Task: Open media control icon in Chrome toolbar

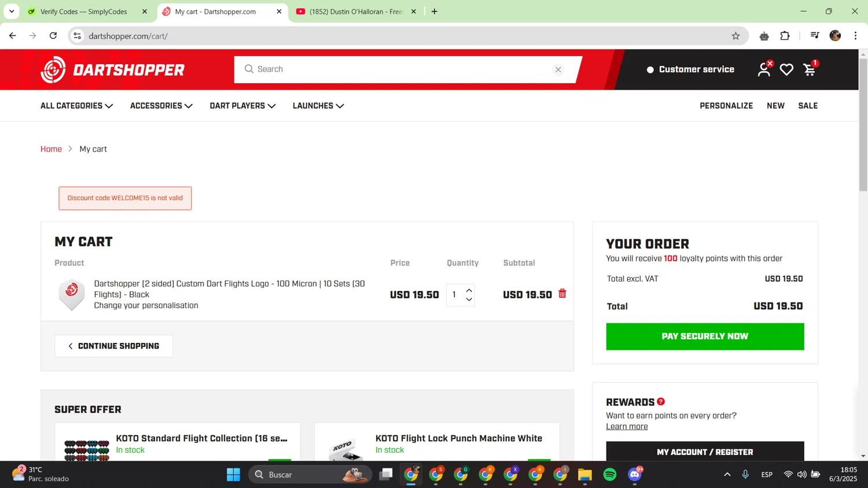Action: (815, 36)
